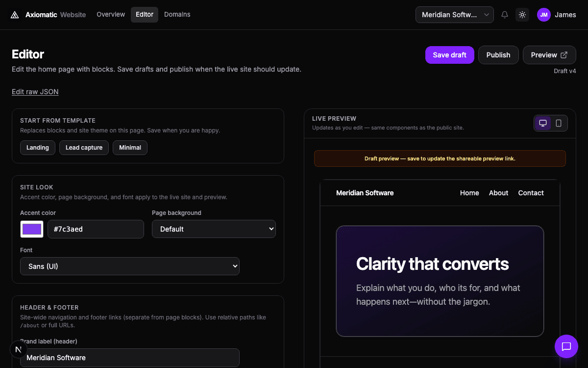
Task: Switch to the Overview tab
Action: 111,14
